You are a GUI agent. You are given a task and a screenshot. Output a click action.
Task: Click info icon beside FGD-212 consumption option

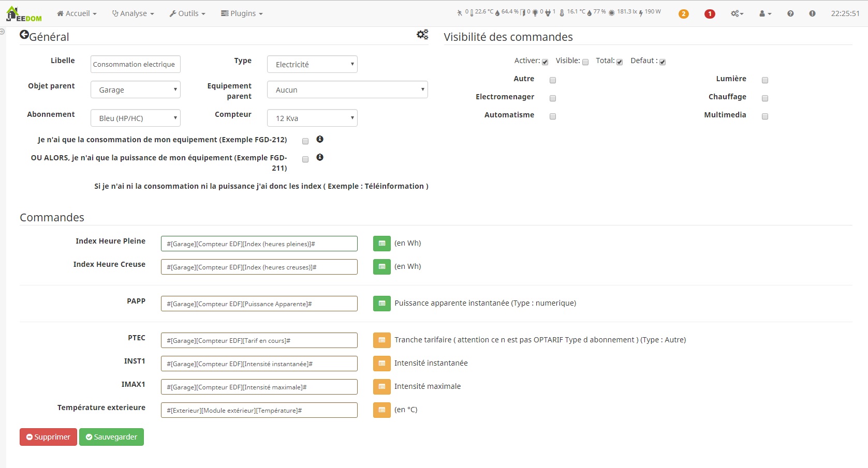(320, 139)
